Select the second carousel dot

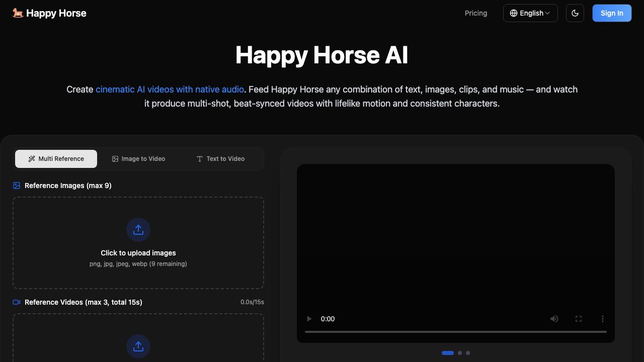[x=460, y=353]
